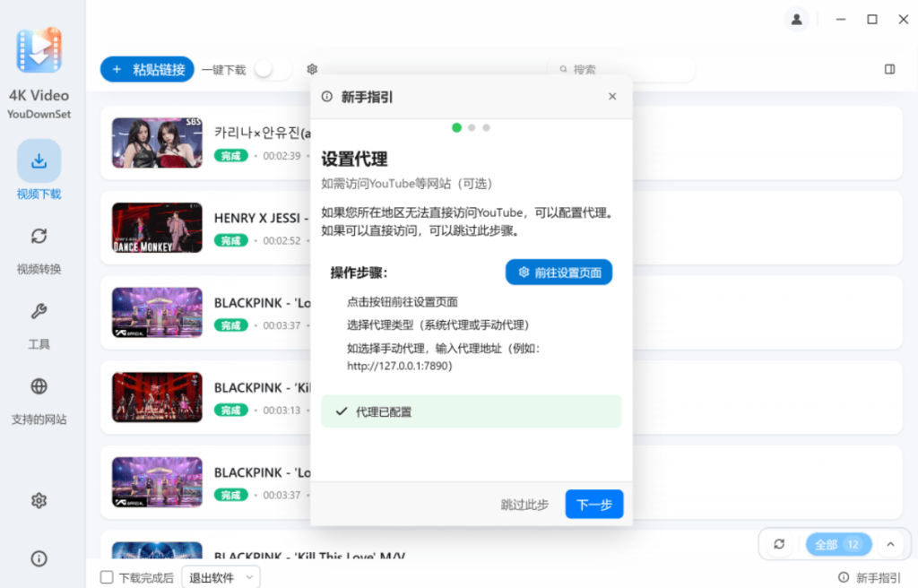The image size is (918, 588).
Task: Click the 选择代理类型 step text
Action: 437,325
